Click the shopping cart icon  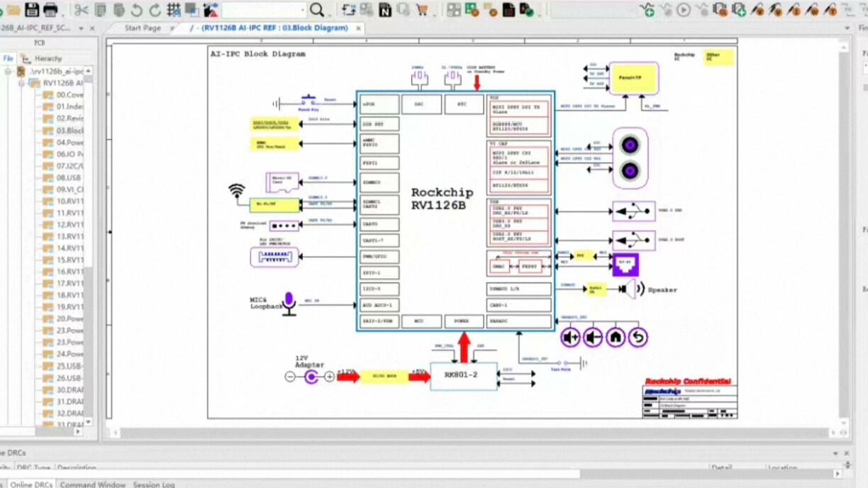422,10
